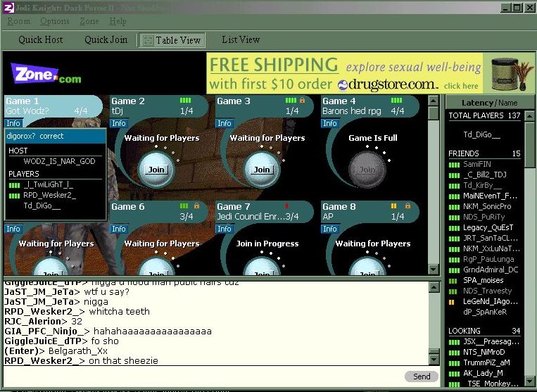Click yellow latency icon beside LeGeNd_IAgo
Viewport: 537px width, 392px height.
click(x=451, y=302)
